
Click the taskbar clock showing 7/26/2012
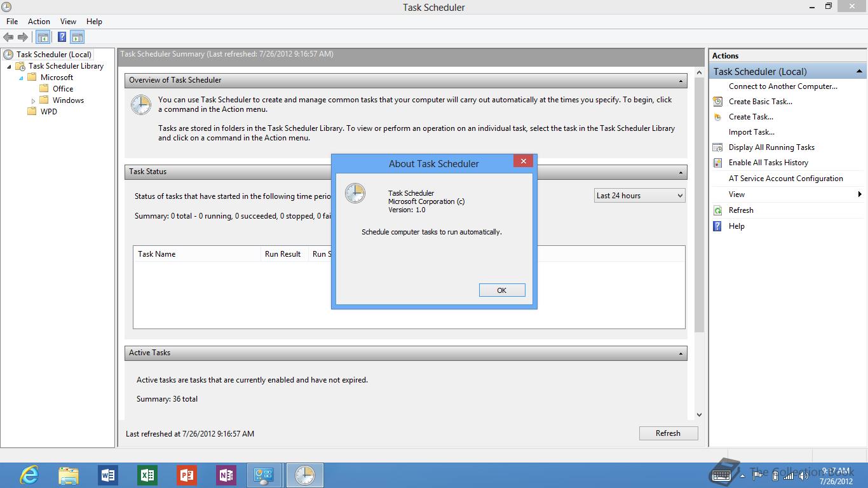point(836,476)
